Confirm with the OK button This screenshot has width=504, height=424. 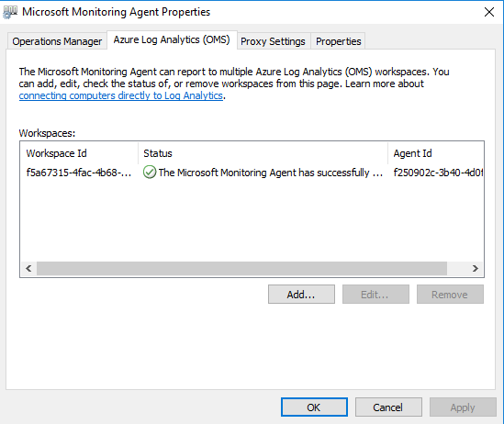[x=314, y=407]
